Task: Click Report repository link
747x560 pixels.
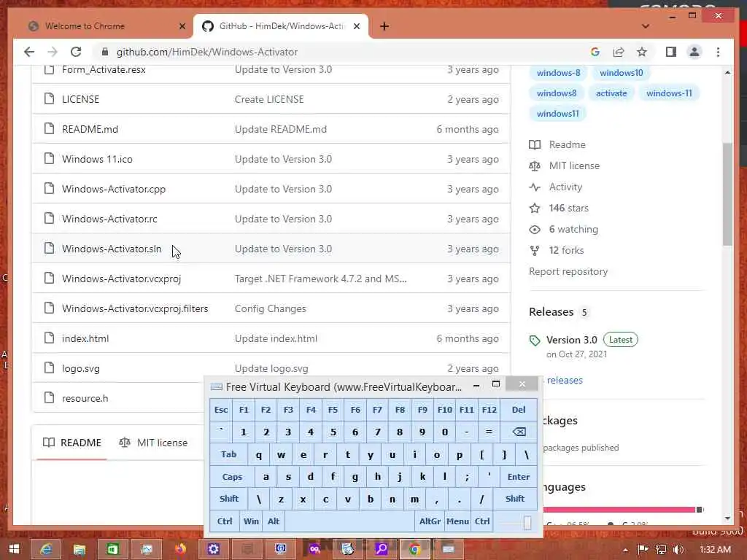Action: (x=568, y=271)
